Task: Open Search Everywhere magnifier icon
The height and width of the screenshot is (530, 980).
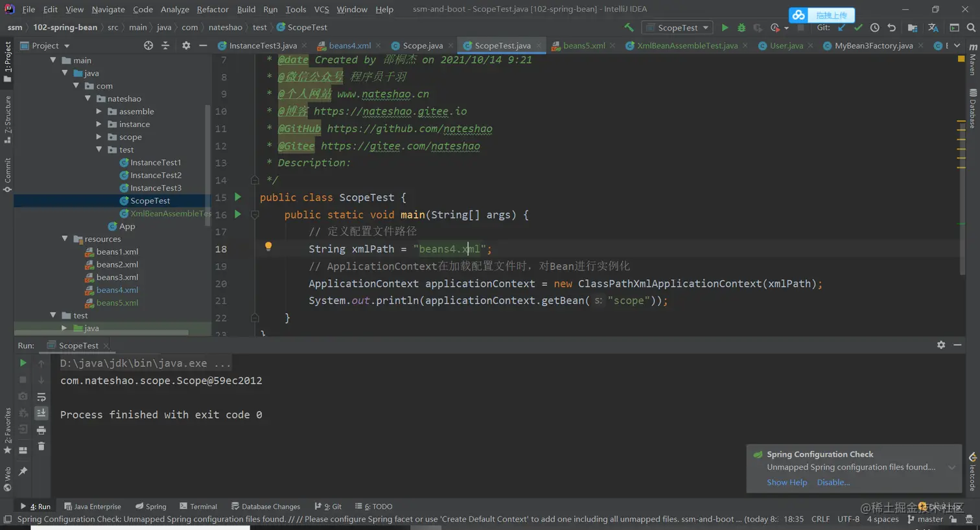Action: (971, 27)
